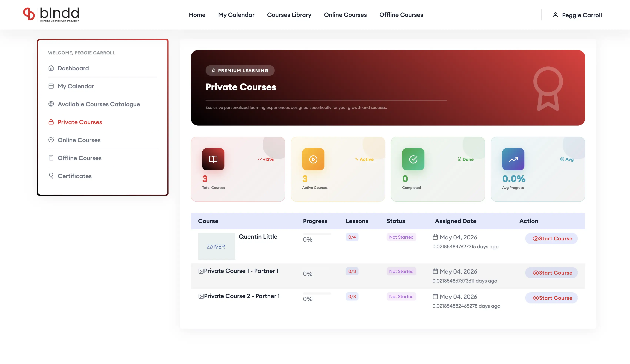Click the 0.0% Avg Progress value
The height and width of the screenshot is (364, 630).
pos(514,178)
